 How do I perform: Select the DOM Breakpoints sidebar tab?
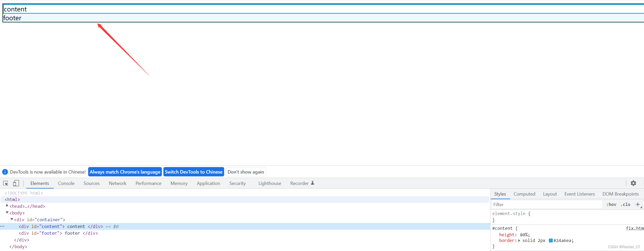pyautogui.click(x=620, y=194)
